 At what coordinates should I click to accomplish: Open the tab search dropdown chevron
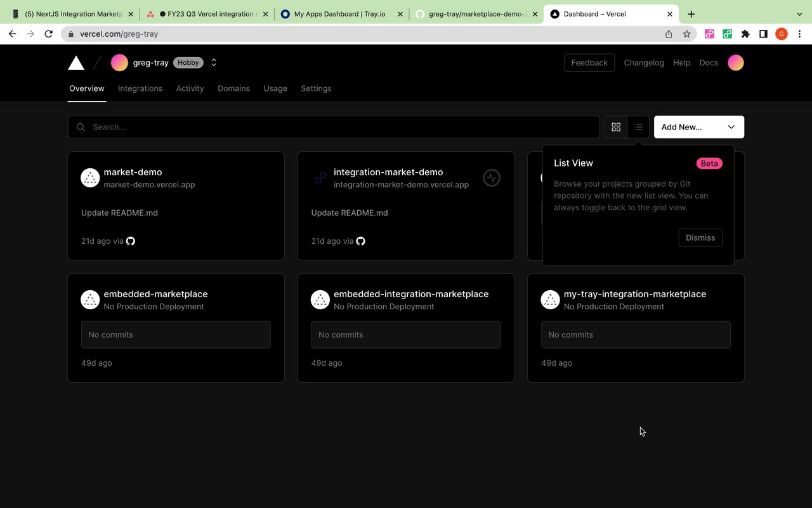(799, 14)
